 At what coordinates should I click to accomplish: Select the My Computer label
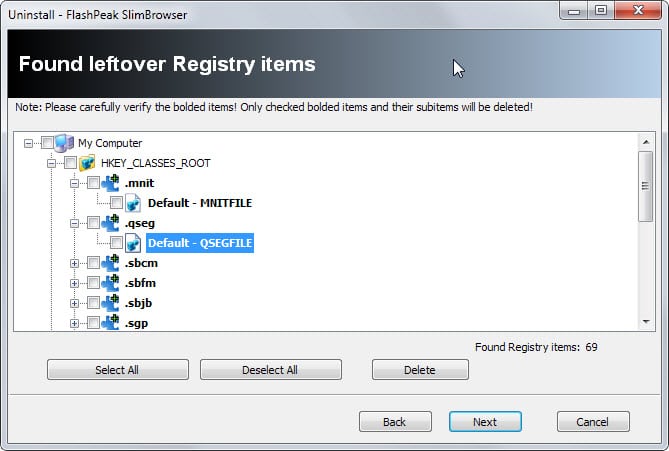point(110,143)
